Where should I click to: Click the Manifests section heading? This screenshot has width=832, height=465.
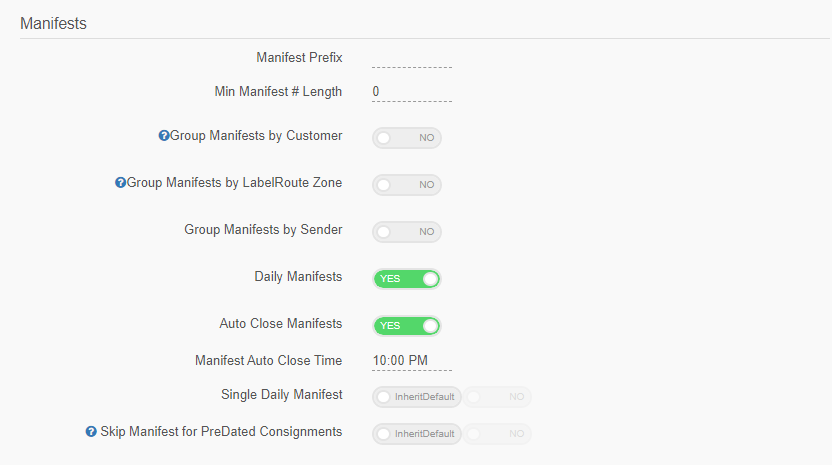point(53,23)
